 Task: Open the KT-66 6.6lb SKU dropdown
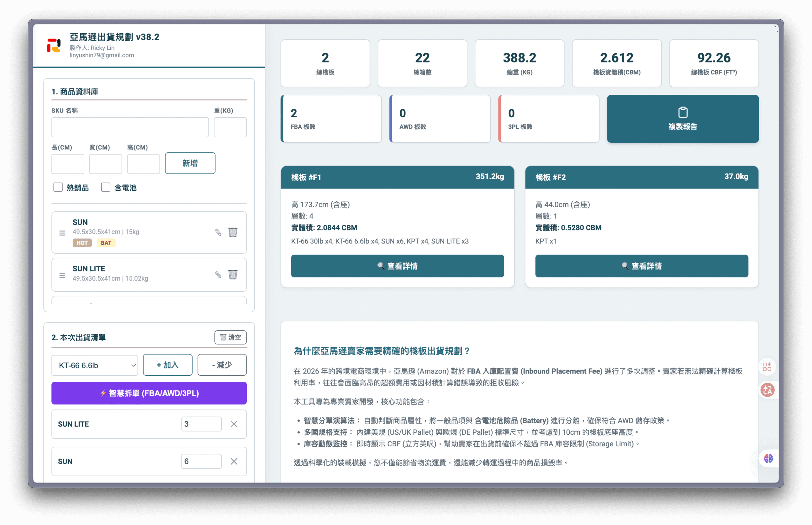click(95, 365)
